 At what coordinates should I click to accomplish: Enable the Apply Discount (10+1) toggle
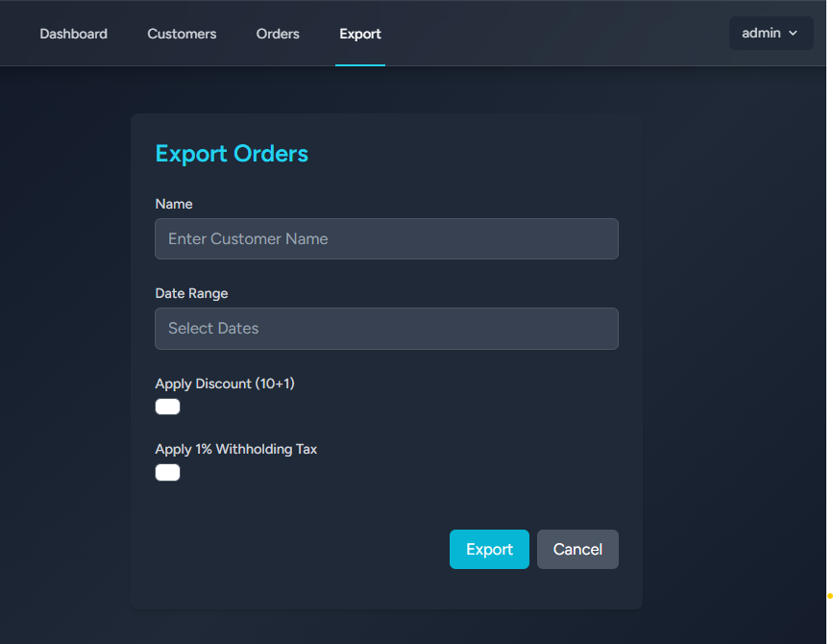pos(167,407)
